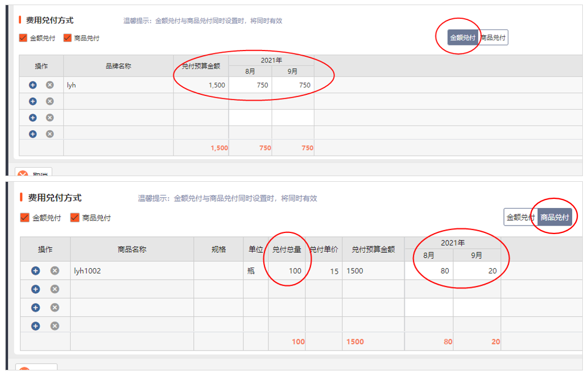Click the delete icon in the second product table row
Image resolution: width=588 pixels, height=375 pixels.
55,289
